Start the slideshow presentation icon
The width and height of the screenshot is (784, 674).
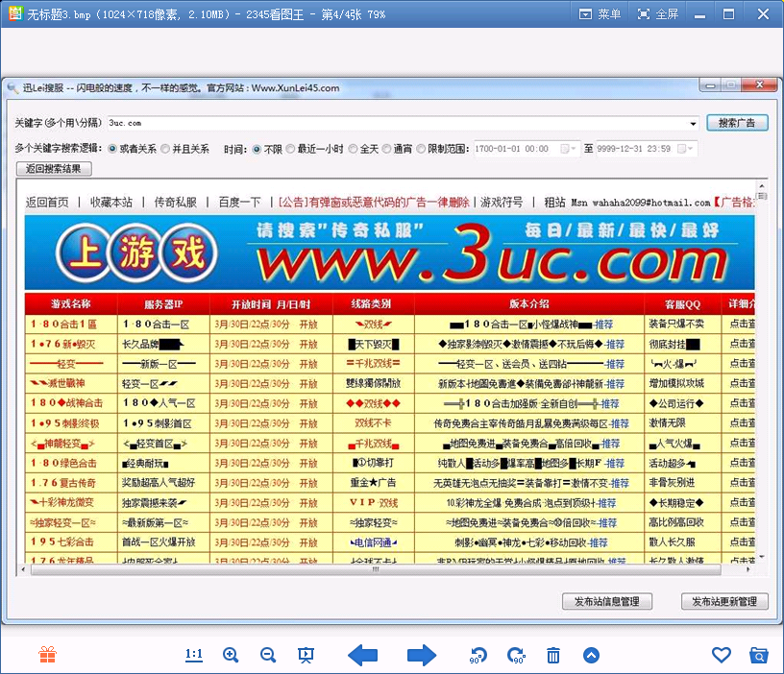click(x=306, y=655)
